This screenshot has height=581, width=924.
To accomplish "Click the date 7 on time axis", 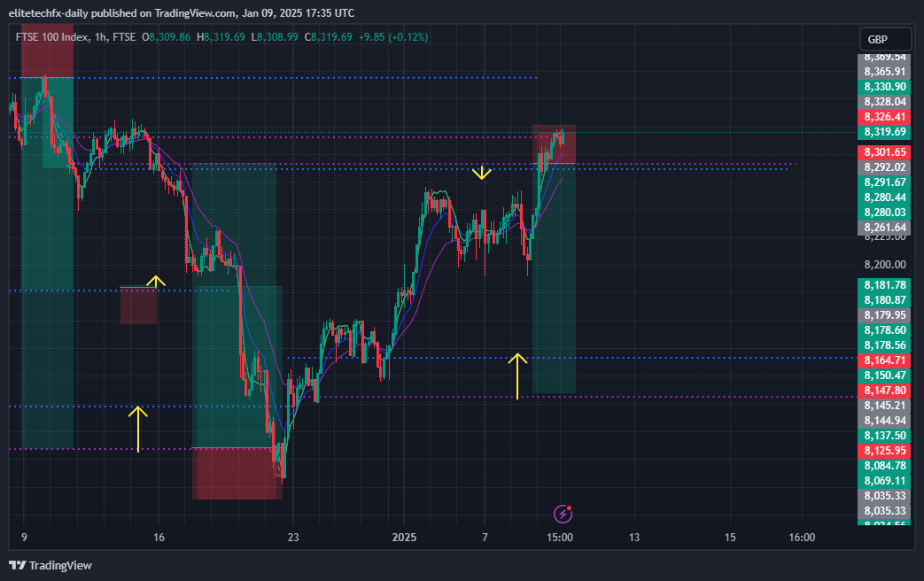I will (485, 537).
